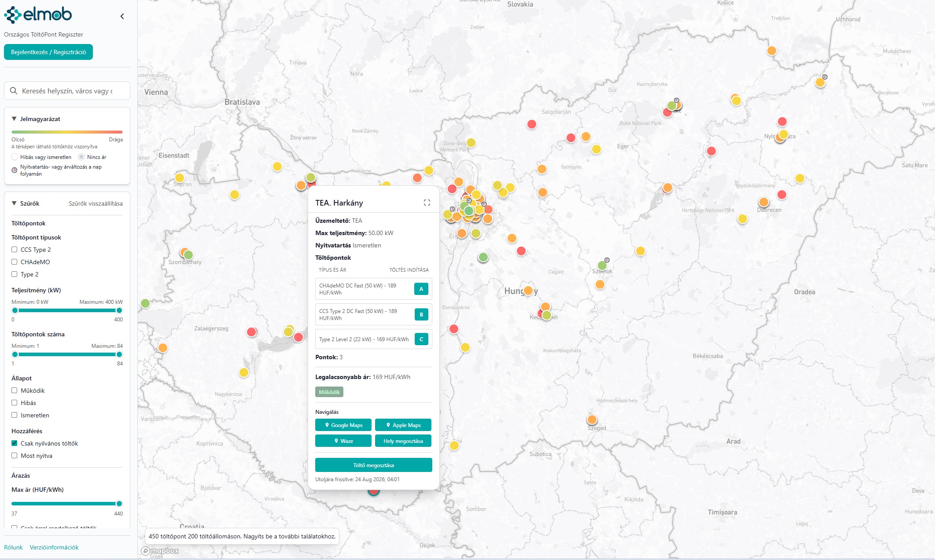
Task: Check the Ismeretlen status filter
Action: pyautogui.click(x=15, y=415)
